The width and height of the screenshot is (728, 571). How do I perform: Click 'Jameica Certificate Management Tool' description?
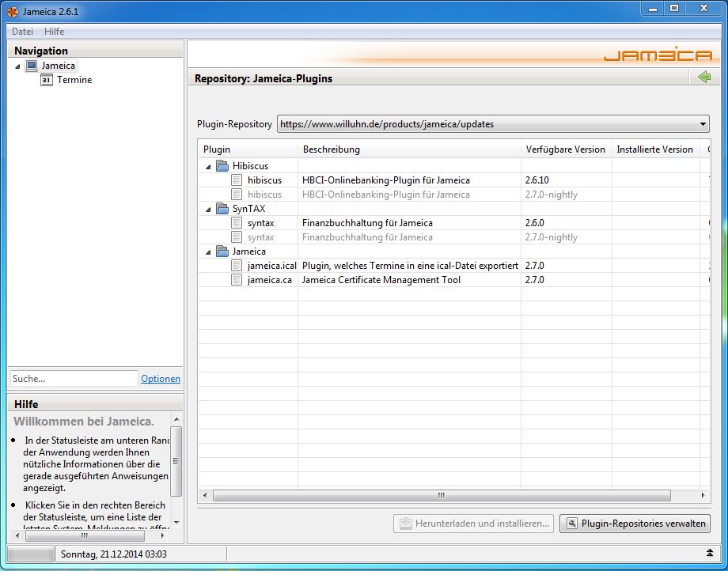pos(381,280)
